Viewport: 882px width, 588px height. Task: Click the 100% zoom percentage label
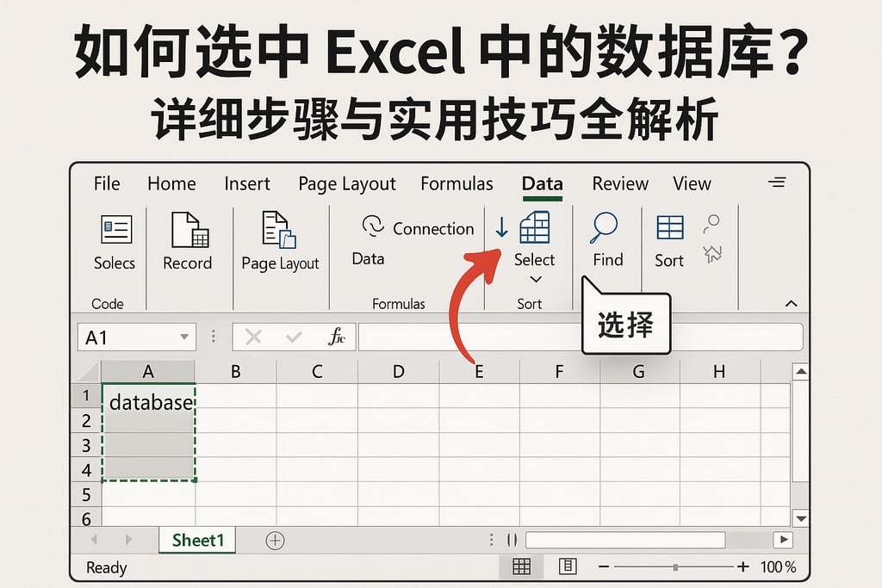pyautogui.click(x=779, y=566)
